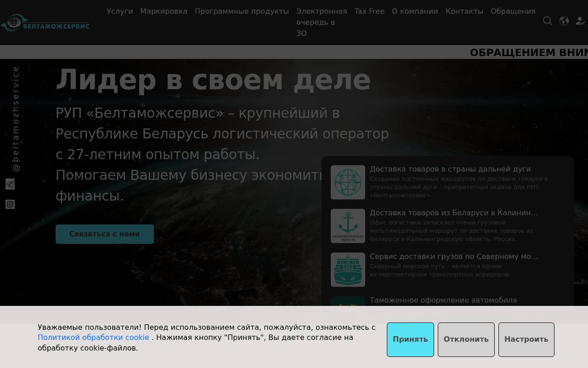The height and width of the screenshot is (368, 588).
Task: Open the О компании menu
Action: pyautogui.click(x=415, y=11)
